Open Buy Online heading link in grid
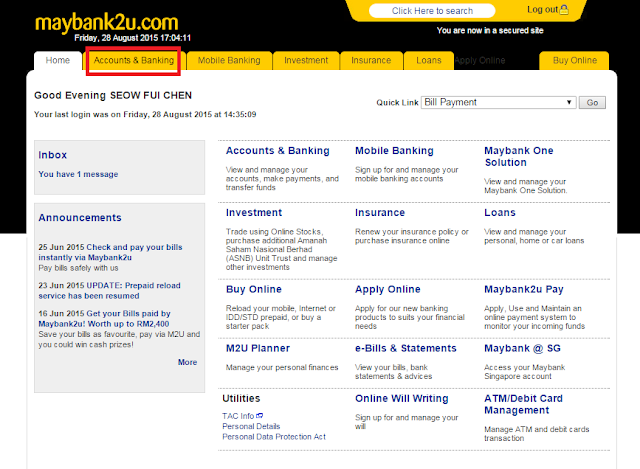The height and width of the screenshot is (469, 640). [254, 289]
